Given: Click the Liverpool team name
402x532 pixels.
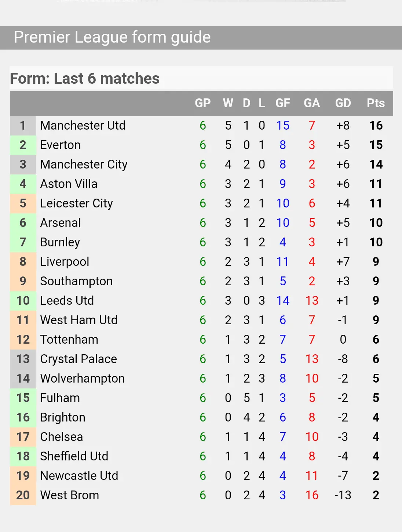Looking at the screenshot, I should (65, 262).
